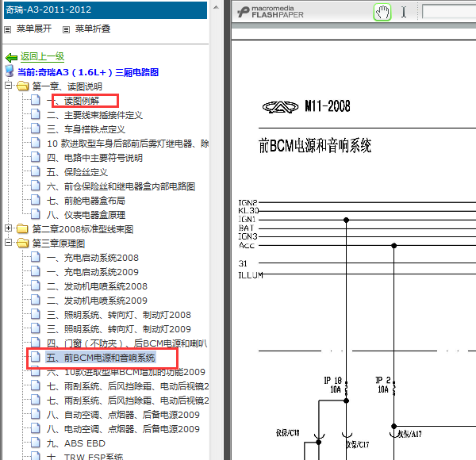Follow the 返回上一级 link

coord(42,56)
